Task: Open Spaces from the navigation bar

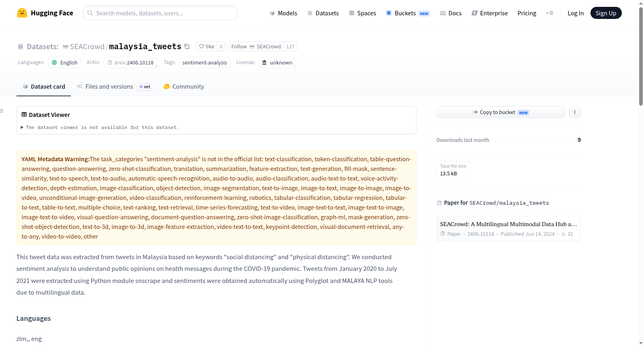Action: (x=362, y=13)
